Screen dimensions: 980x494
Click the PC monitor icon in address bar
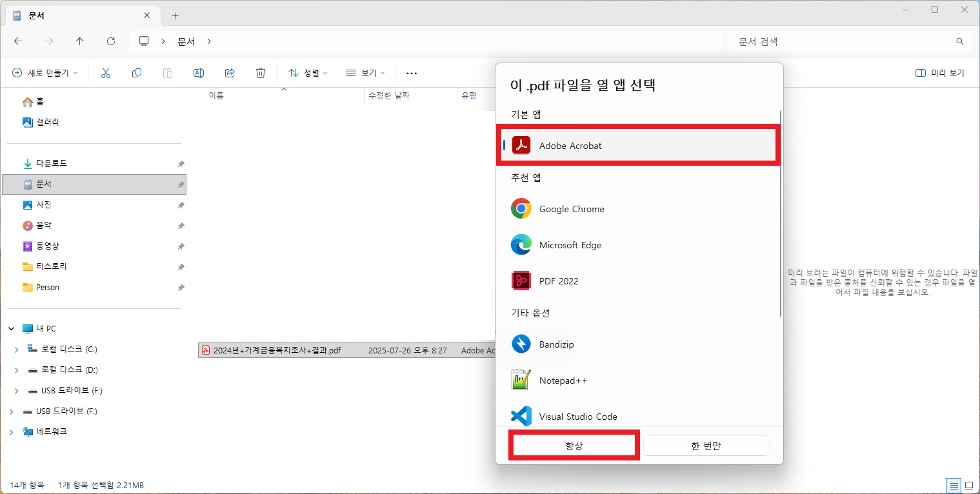(144, 41)
